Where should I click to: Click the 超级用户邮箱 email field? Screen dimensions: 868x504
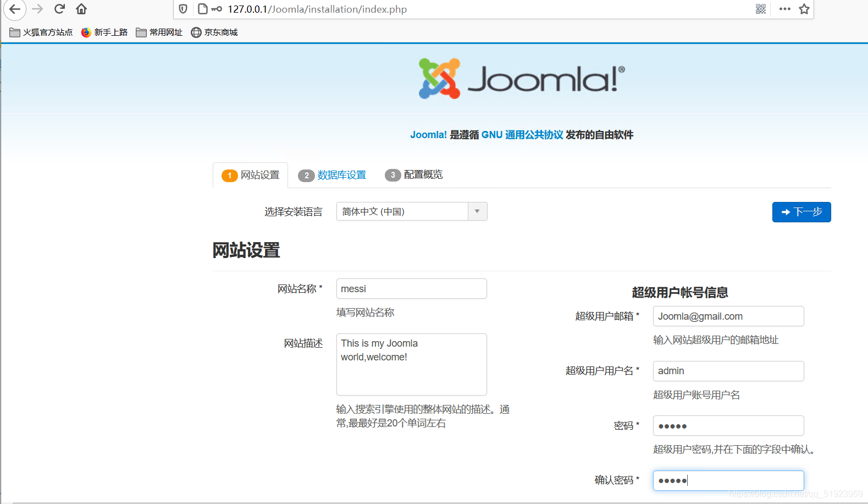click(x=728, y=316)
